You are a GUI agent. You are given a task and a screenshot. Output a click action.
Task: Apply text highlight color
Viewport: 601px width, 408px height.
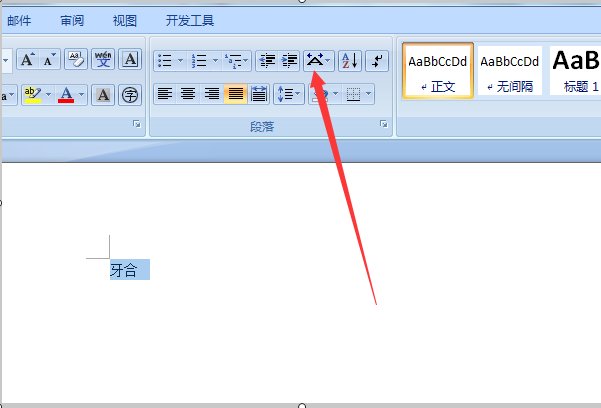pyautogui.click(x=32, y=95)
